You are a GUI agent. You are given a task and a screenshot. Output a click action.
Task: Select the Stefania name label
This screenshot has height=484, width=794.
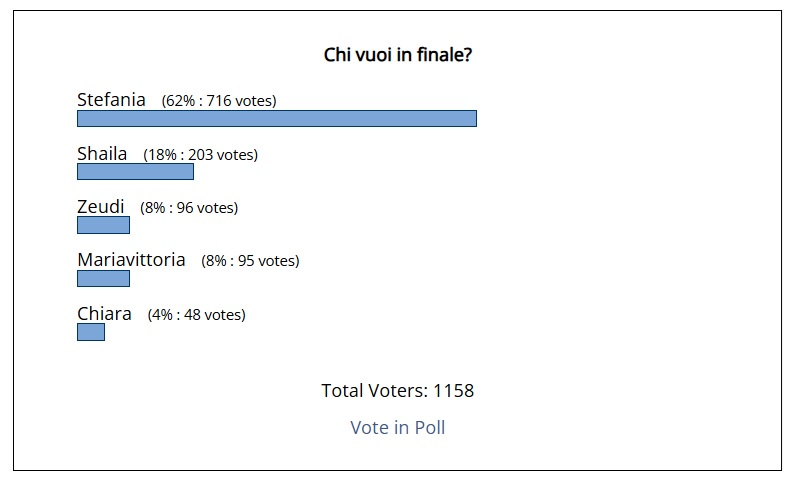pyautogui.click(x=111, y=100)
